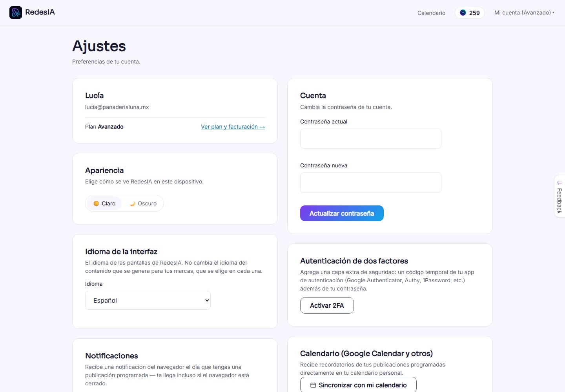
Task: Click the Plan Avanzado text
Action: [104, 127]
